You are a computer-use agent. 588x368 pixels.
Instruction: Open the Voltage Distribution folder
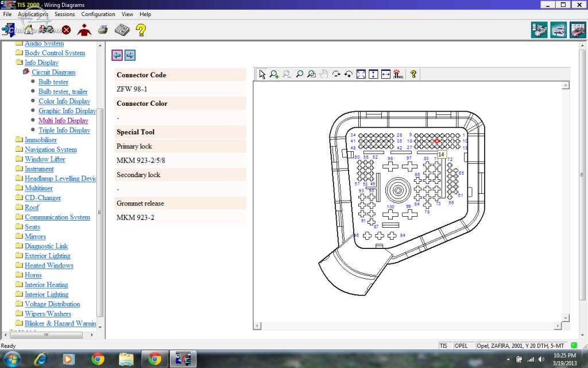point(52,304)
